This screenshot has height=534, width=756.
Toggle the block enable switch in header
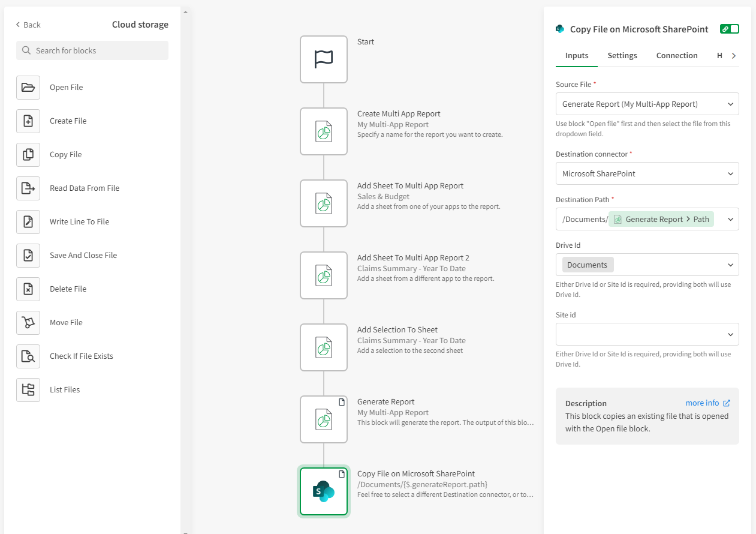730,29
